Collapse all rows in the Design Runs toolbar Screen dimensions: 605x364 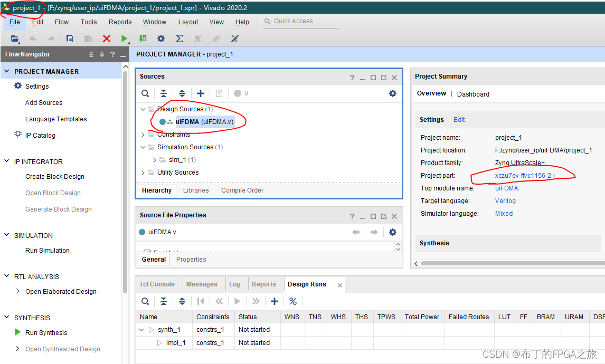coord(164,301)
